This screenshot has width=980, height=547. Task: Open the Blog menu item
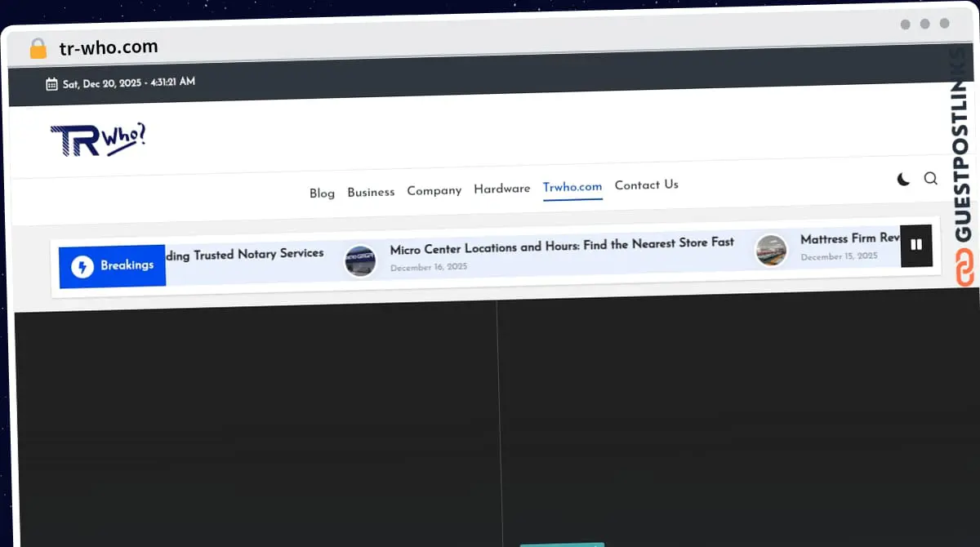[322, 193]
